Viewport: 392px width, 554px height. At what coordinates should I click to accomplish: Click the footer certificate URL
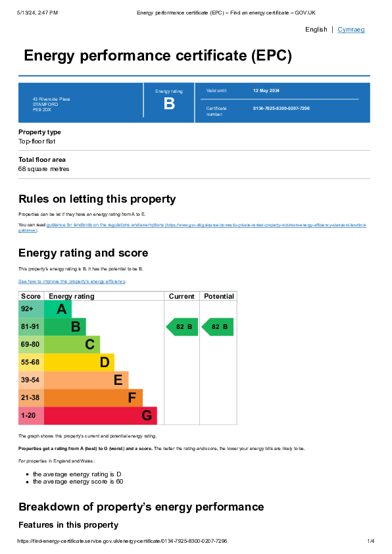coord(122,541)
